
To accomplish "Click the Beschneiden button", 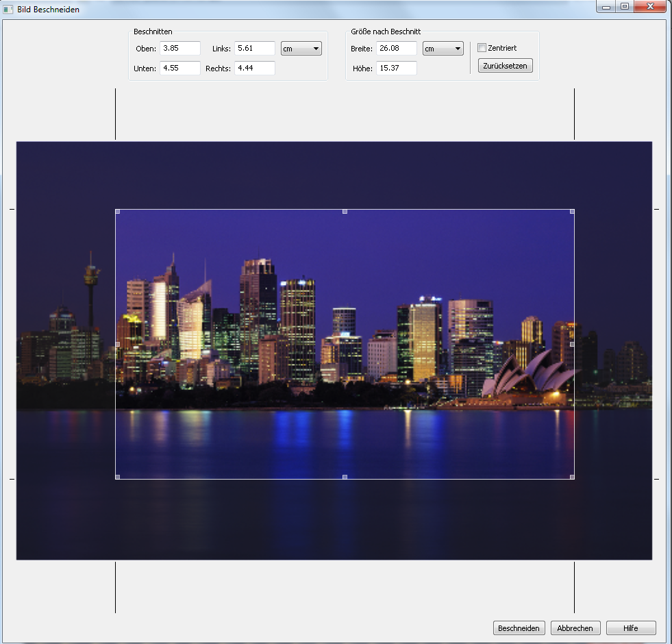I will (x=519, y=628).
